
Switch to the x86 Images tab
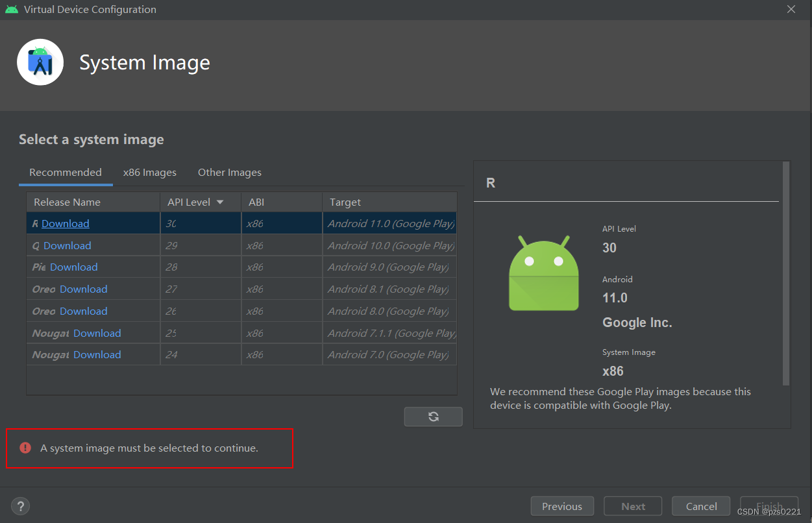click(x=150, y=172)
